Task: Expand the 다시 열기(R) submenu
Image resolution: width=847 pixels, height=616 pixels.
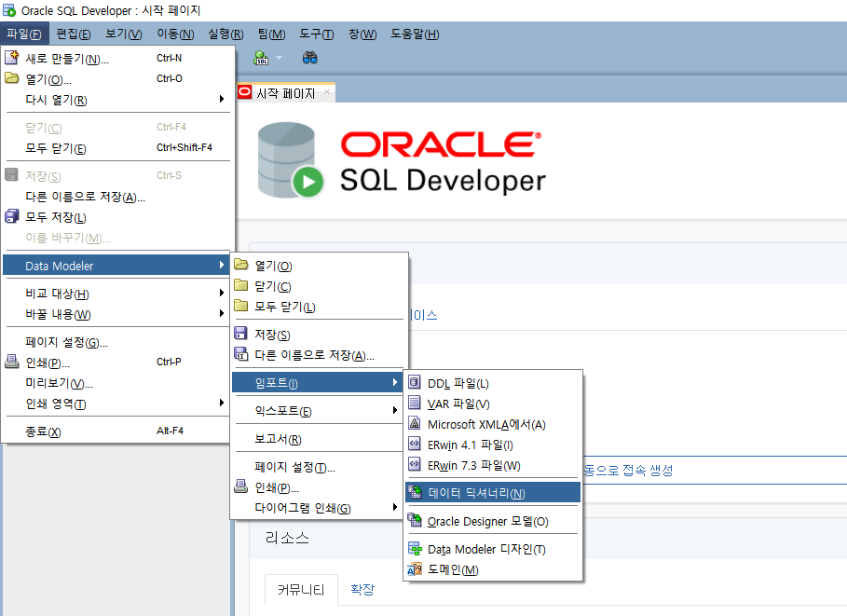Action: pos(222,99)
